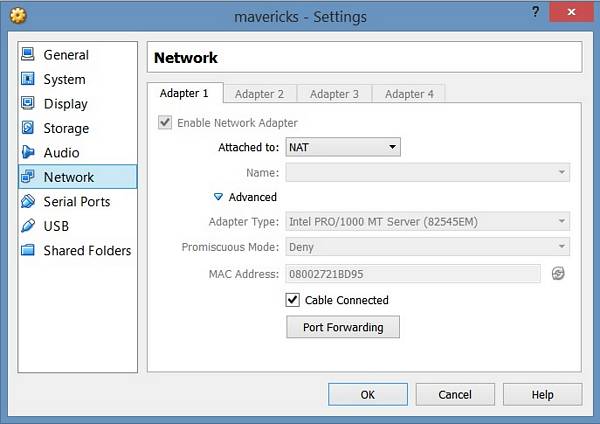This screenshot has width=600, height=424.
Task: Toggle the Cable Connected checkbox
Action: click(x=293, y=300)
